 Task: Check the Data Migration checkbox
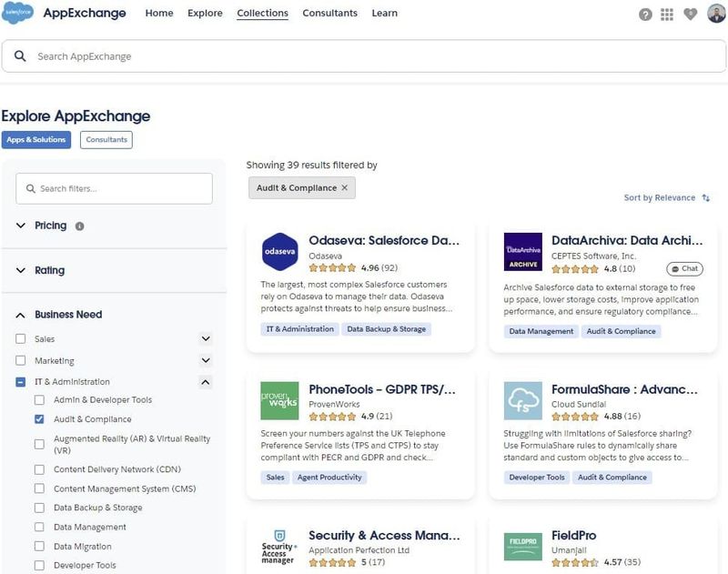click(x=39, y=546)
